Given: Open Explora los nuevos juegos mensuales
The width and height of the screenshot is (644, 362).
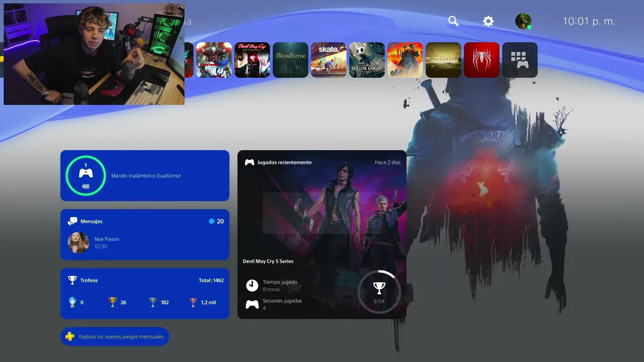Looking at the screenshot, I should [x=115, y=336].
